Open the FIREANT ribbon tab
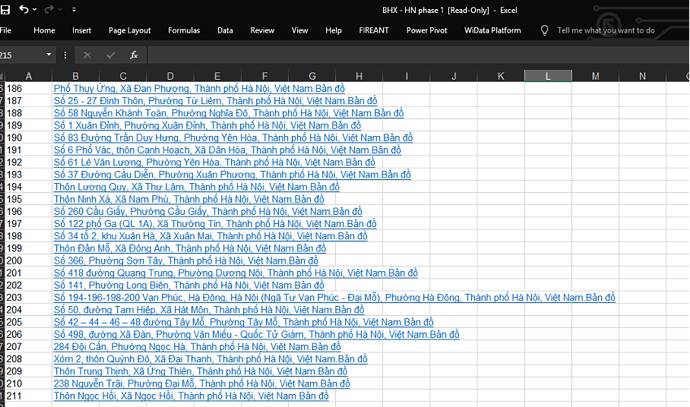This screenshot has height=407, width=690. point(374,30)
